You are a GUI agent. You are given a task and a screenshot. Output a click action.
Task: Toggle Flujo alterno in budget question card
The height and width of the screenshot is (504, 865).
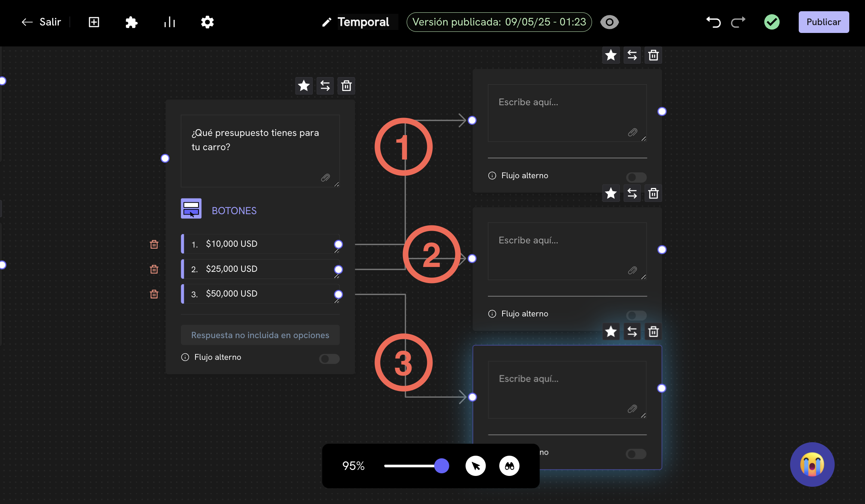tap(329, 359)
